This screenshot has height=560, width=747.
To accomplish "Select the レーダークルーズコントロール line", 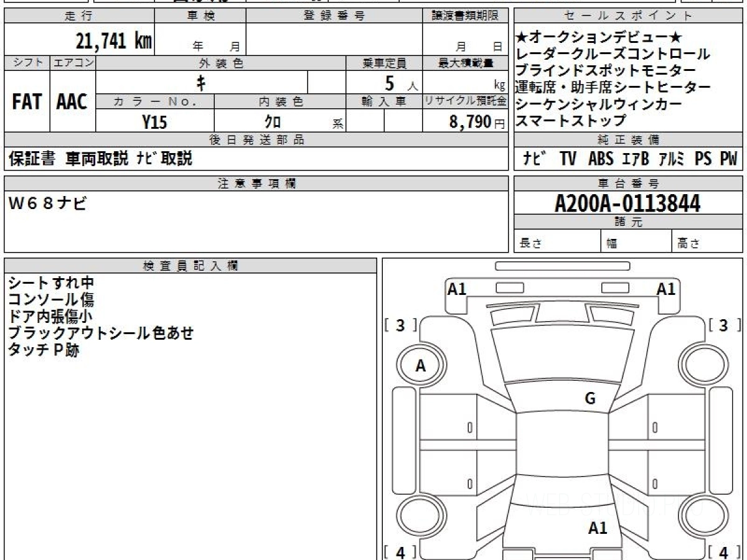I will pyautogui.click(x=613, y=54).
